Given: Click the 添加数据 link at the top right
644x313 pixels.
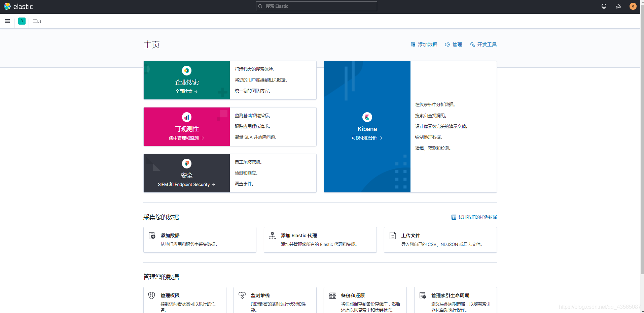Looking at the screenshot, I should tap(424, 44).
